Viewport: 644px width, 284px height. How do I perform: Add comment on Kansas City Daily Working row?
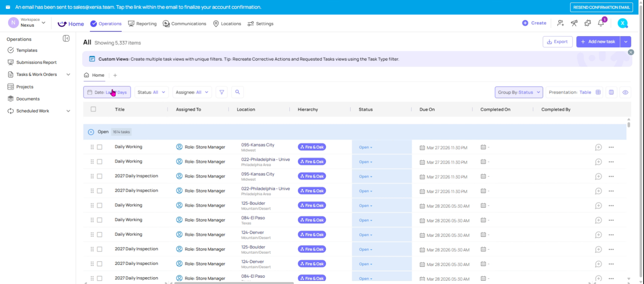point(598,147)
